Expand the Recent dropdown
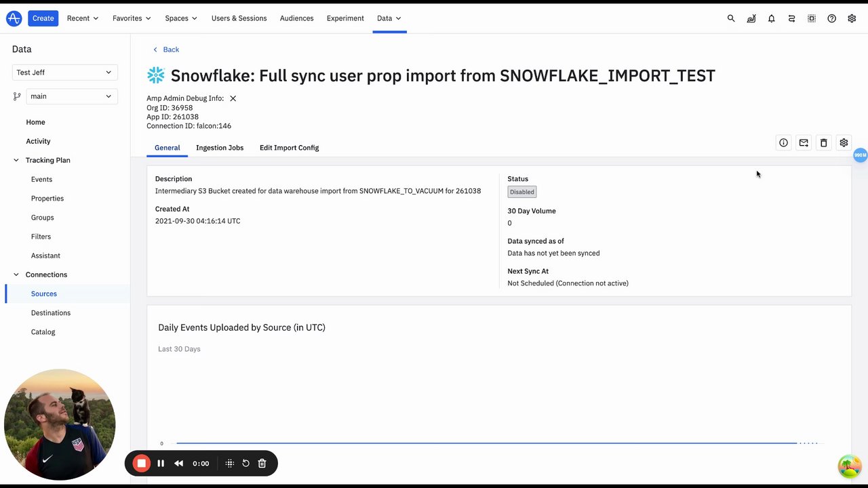868x488 pixels. [x=82, y=18]
